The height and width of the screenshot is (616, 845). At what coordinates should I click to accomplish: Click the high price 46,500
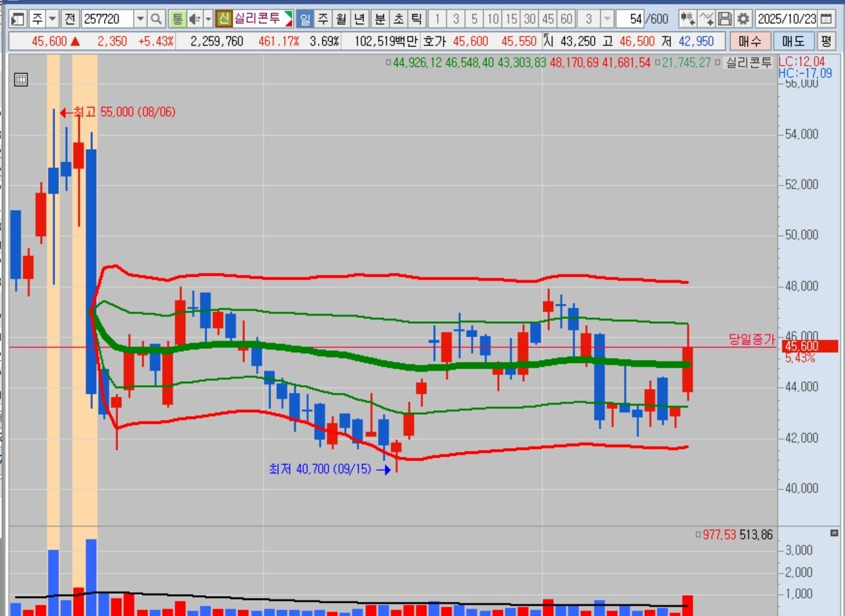click(637, 41)
